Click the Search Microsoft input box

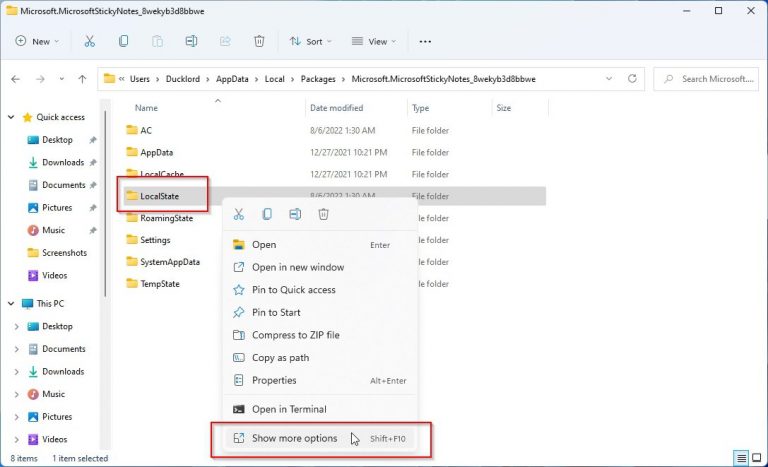(706, 79)
